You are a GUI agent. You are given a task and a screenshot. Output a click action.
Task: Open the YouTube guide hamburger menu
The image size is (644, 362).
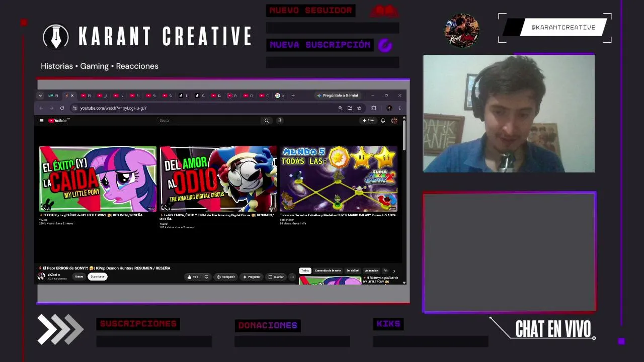click(41, 121)
